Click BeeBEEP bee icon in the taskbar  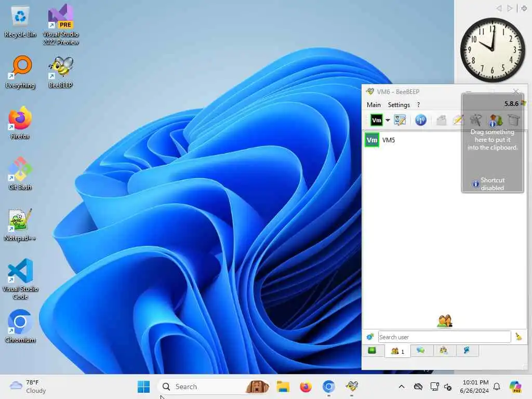[x=352, y=387]
